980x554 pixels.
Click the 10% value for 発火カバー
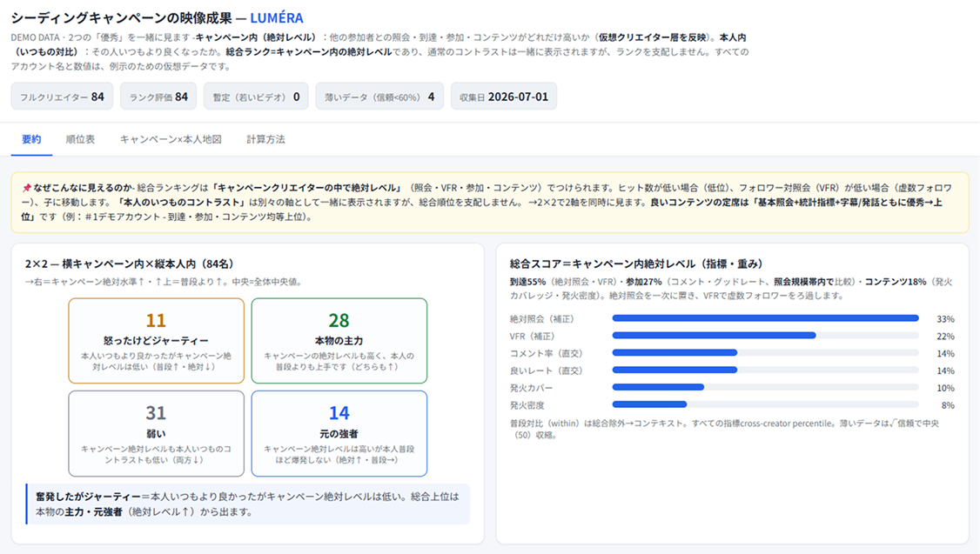945,388
